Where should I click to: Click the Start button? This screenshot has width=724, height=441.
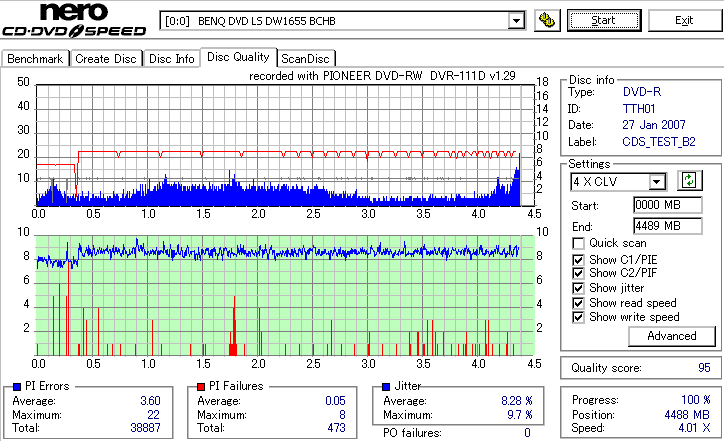604,21
